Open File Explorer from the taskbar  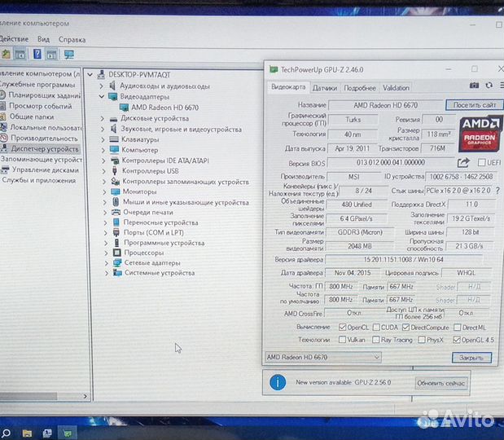coord(27,433)
